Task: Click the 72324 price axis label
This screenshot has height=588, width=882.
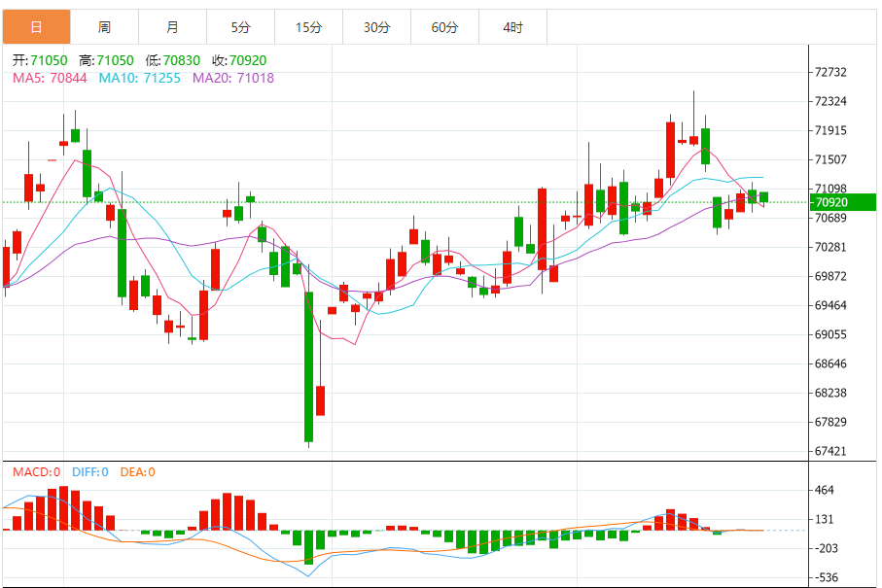Action: coord(830,102)
